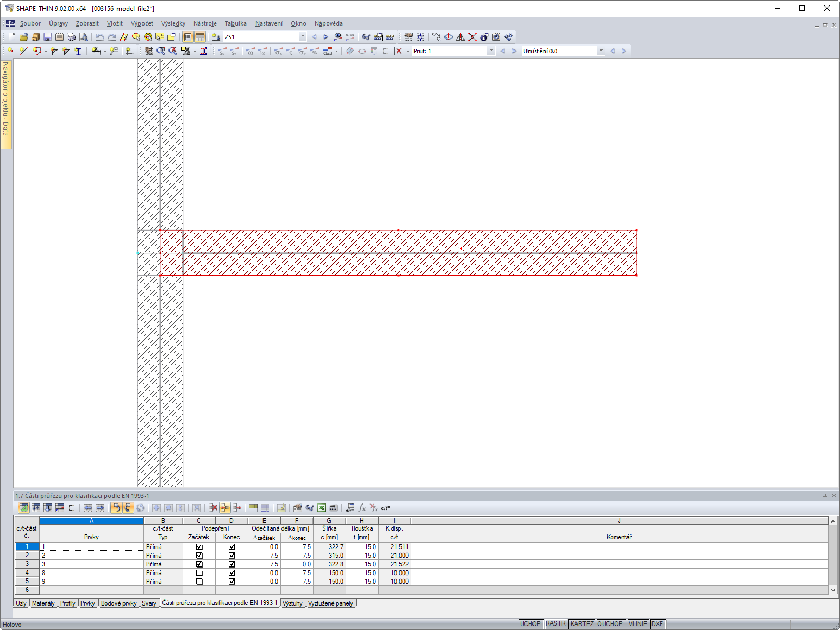840x630 pixels.
Task: Switch to the Svary tab
Action: click(149, 603)
